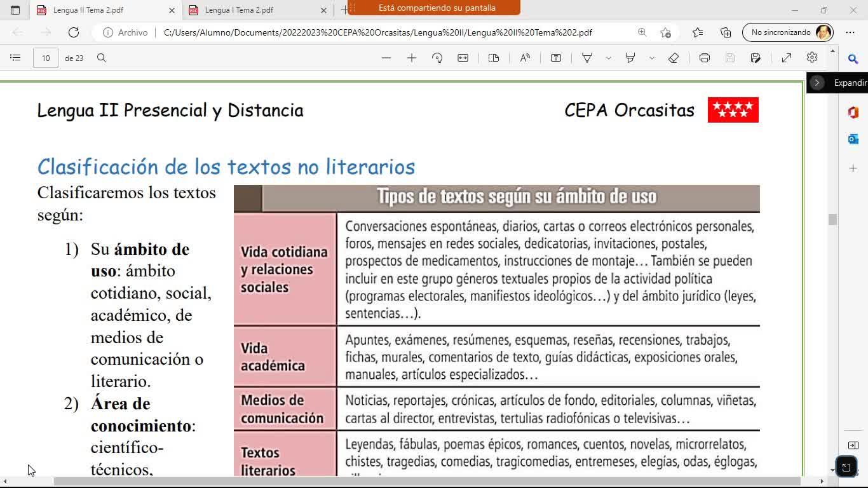This screenshot has height=488, width=868.
Task: Click the Textos literarios table cell
Action: [x=285, y=454]
